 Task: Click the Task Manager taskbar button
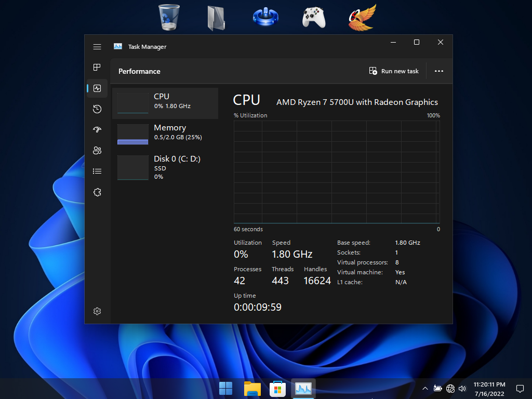(303, 389)
